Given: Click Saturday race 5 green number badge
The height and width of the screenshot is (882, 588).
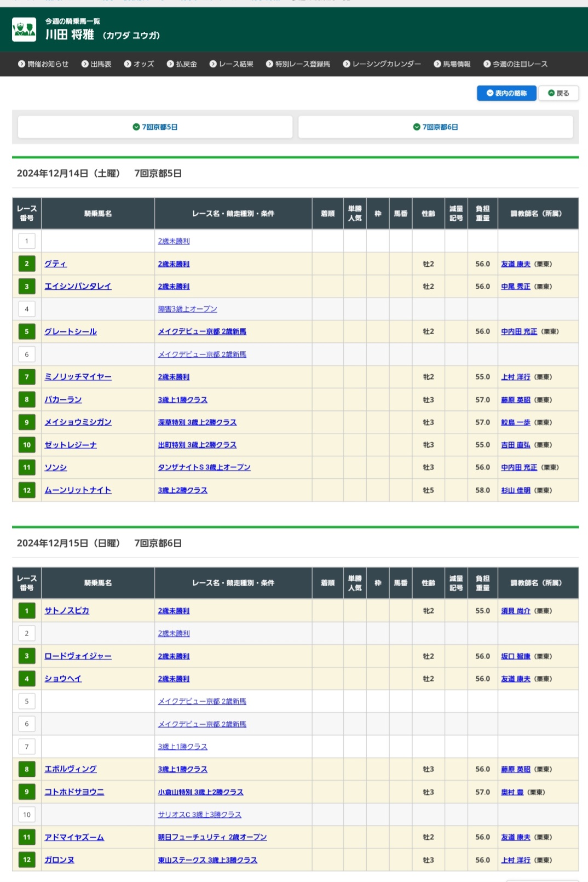Looking at the screenshot, I should 27,331.
